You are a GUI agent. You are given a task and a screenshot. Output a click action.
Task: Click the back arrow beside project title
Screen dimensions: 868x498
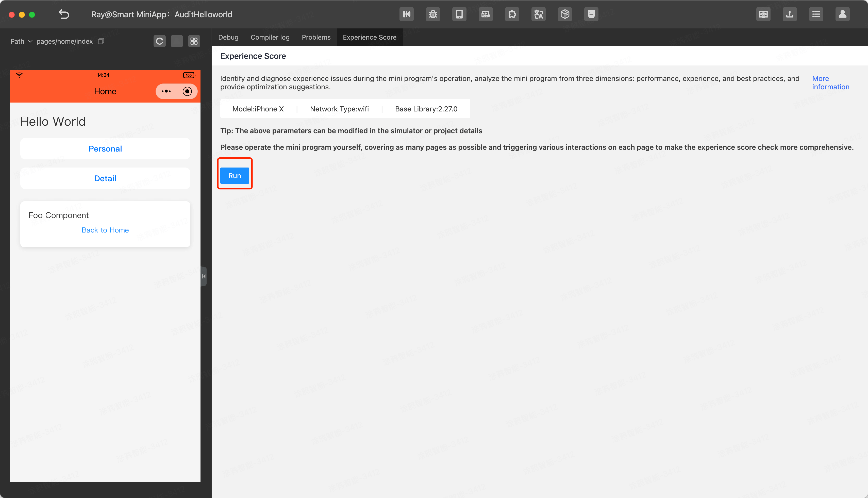64,14
